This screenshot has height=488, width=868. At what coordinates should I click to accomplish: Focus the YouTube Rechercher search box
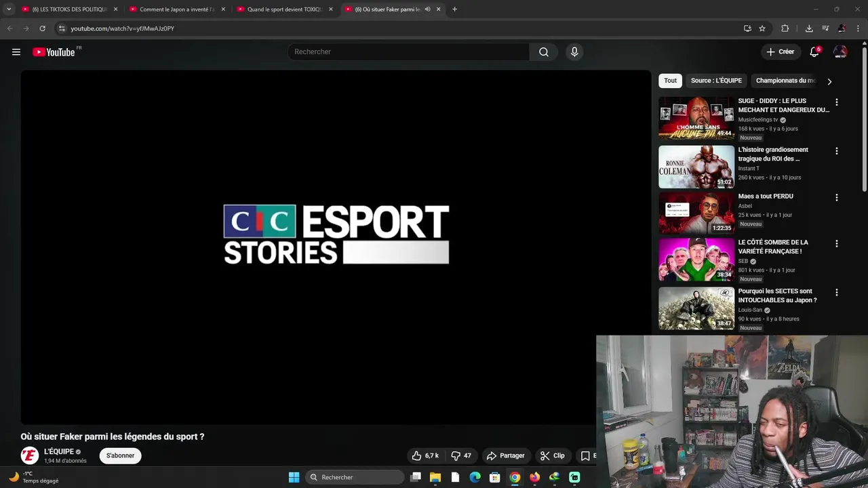tap(409, 52)
